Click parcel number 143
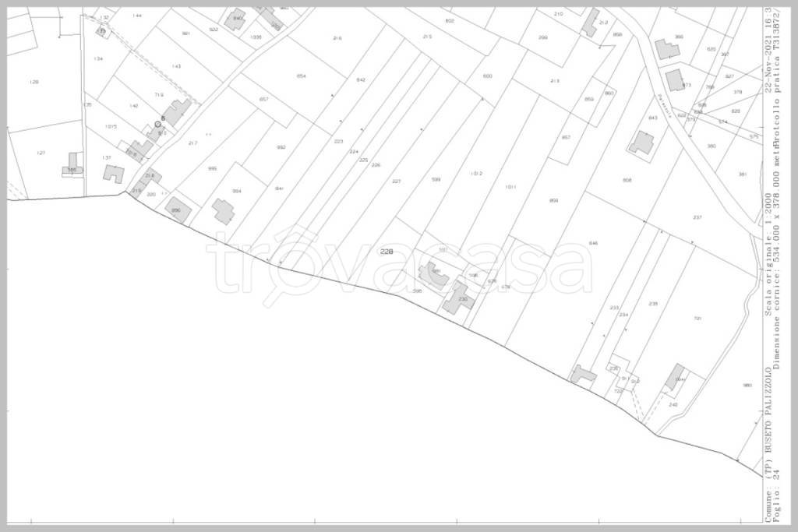The image size is (798, 532). point(176,66)
